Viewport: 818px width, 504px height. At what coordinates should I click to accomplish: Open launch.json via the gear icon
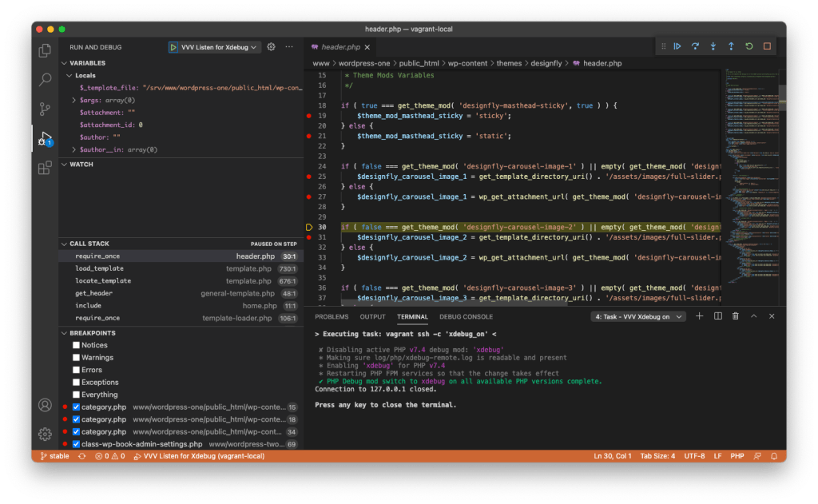(x=272, y=47)
